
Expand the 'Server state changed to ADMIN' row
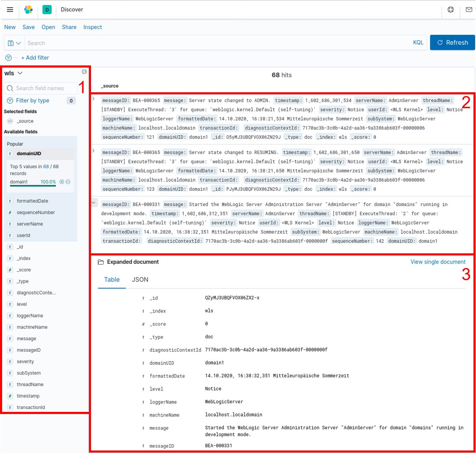pos(94,99)
